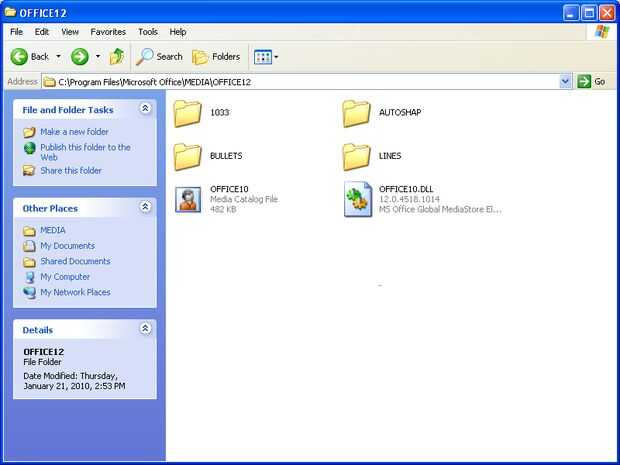The width and height of the screenshot is (620, 465).
Task: Collapse the Other Places panel
Action: pos(145,207)
